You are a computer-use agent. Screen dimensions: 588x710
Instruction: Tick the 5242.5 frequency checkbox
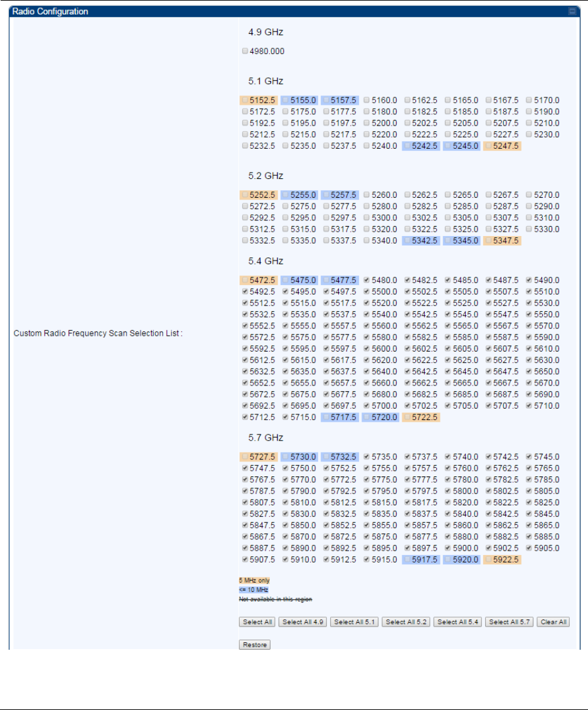click(407, 146)
